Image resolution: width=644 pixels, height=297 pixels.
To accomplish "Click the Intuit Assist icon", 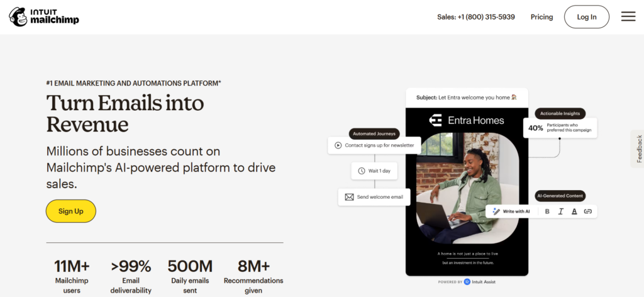I will pos(467,282).
